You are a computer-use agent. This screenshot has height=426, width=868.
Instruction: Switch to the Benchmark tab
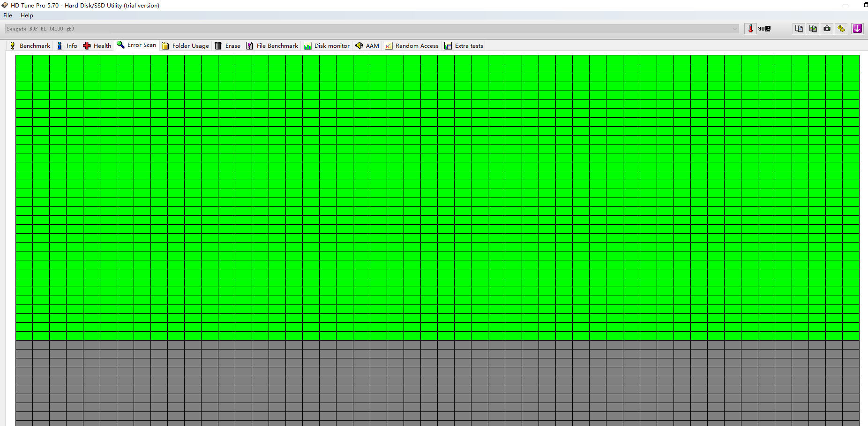[30, 46]
